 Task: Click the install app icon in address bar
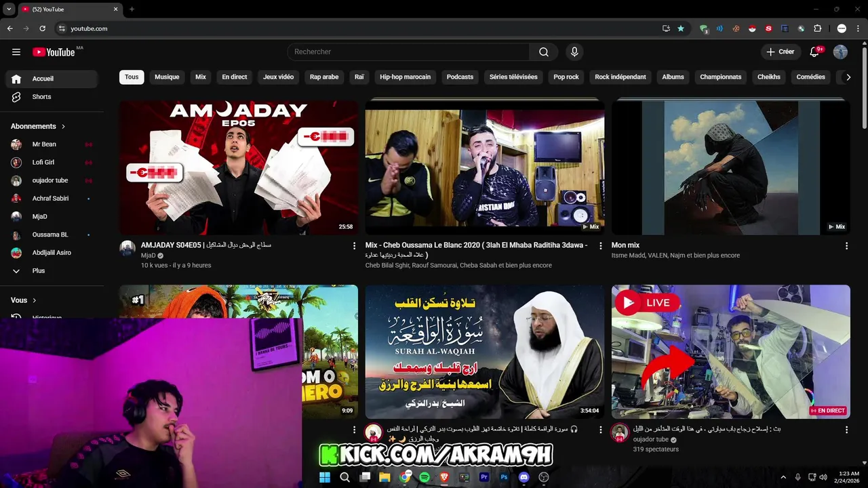[666, 28]
